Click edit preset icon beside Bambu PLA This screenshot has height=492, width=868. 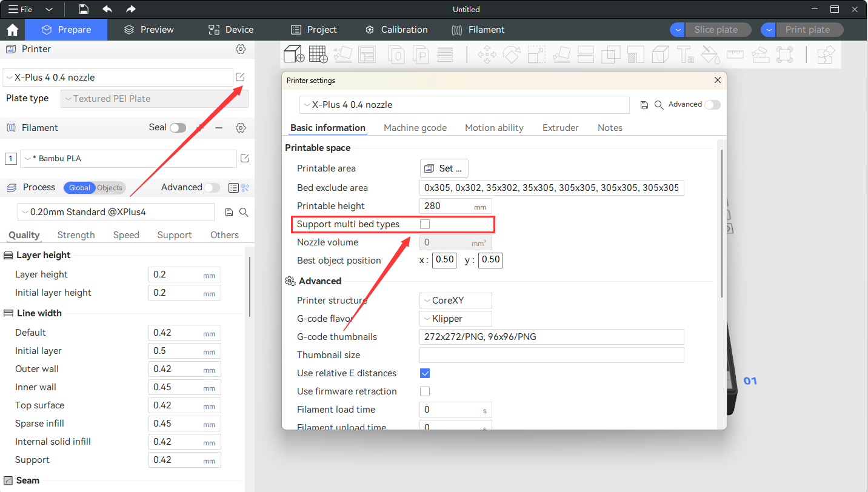[x=245, y=158]
